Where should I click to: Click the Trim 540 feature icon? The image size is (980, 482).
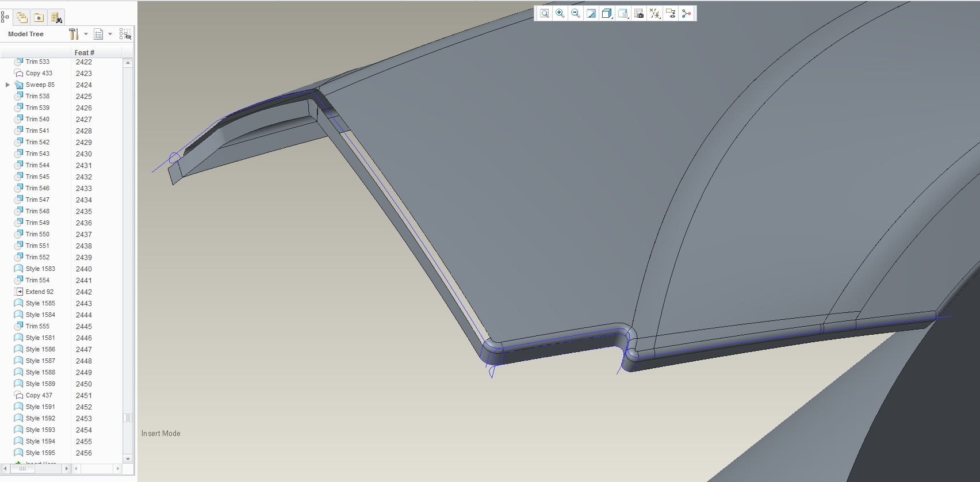[x=18, y=119]
